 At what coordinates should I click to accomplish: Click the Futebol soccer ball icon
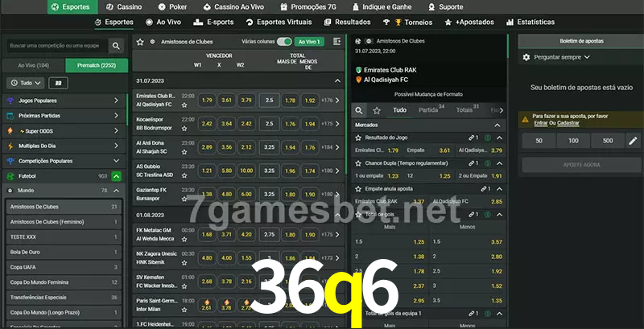tap(10, 176)
